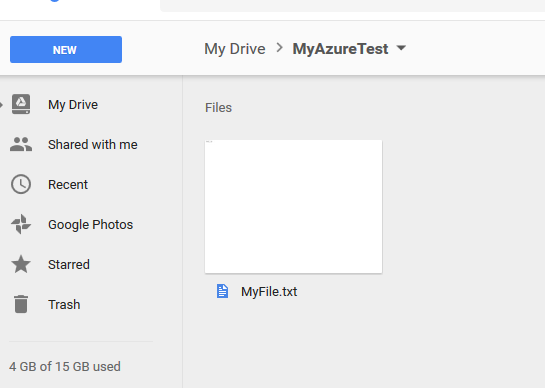Select the MyAzureTest breadcrumb title

(340, 49)
